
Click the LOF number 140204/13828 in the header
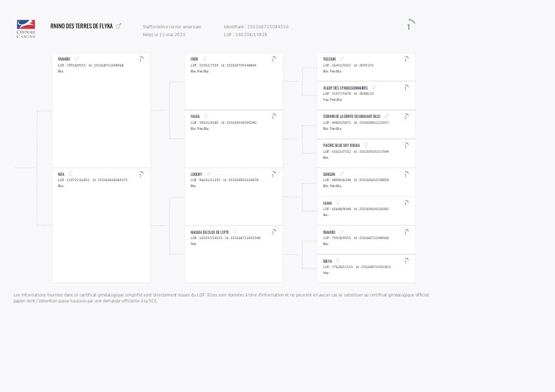tap(245, 34)
